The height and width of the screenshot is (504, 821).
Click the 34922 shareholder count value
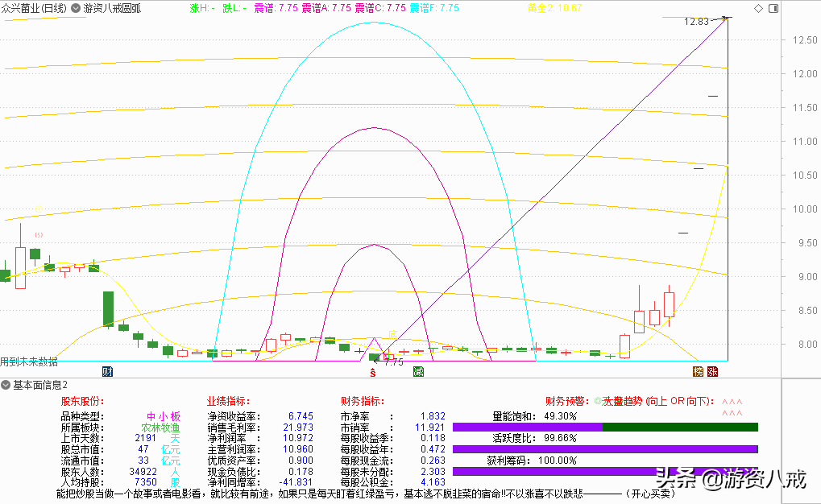tap(143, 472)
